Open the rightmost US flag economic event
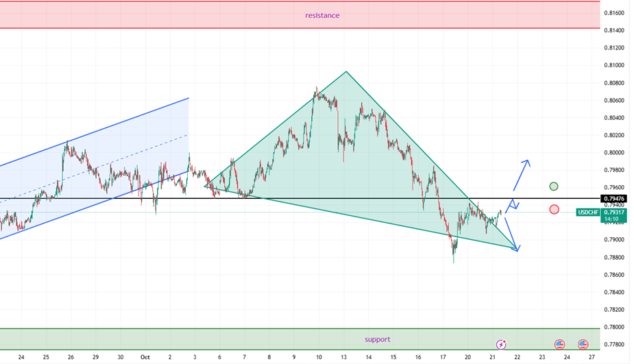The width and height of the screenshot is (634, 364). (583, 343)
